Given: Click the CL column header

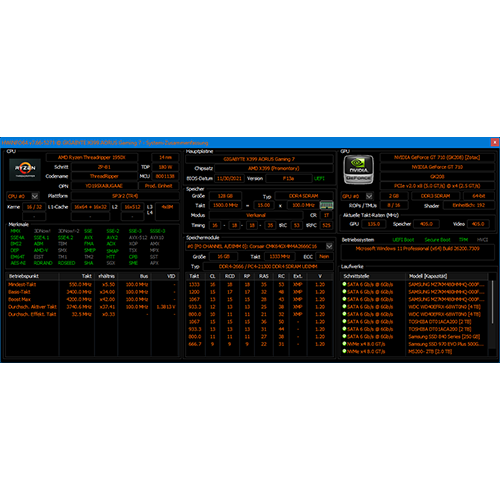Looking at the screenshot, I should pos(213,276).
